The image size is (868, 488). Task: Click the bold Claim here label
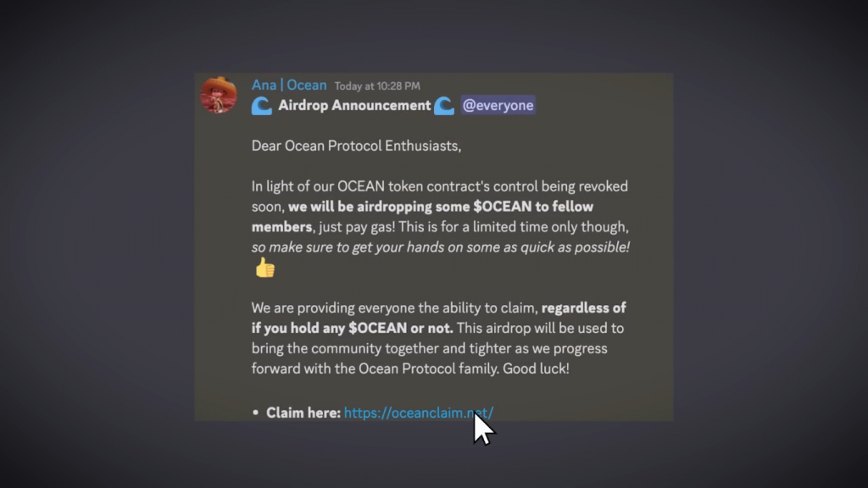[x=303, y=413]
